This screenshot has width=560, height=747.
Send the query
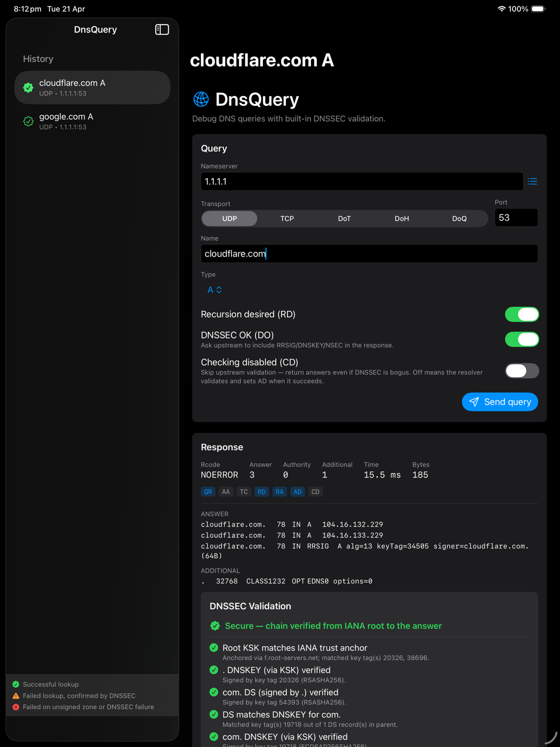click(x=500, y=402)
